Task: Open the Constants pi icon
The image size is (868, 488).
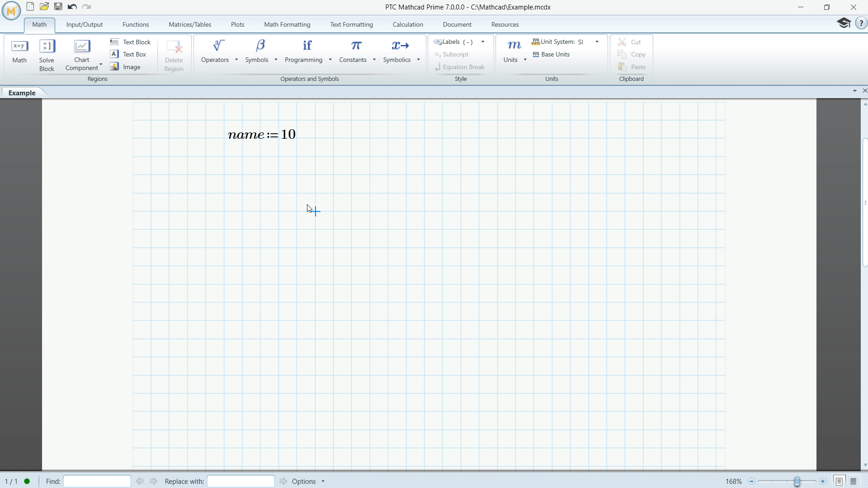Action: (356, 46)
